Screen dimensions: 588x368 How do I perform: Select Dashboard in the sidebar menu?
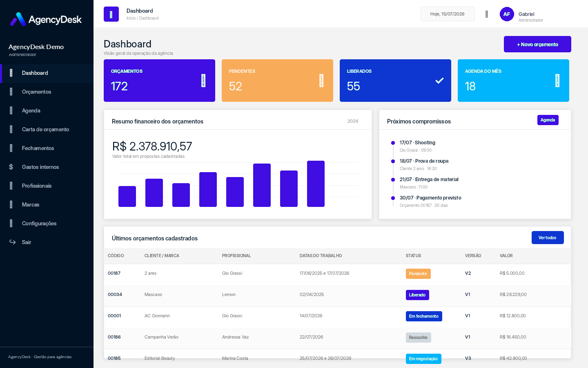[x=47, y=73]
